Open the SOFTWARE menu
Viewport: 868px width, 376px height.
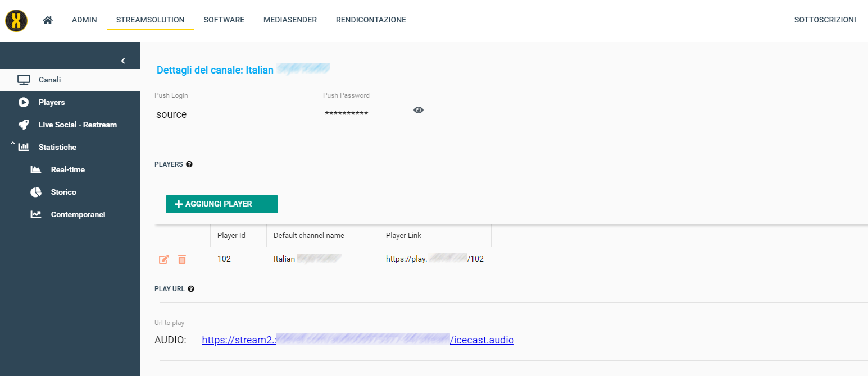[224, 20]
